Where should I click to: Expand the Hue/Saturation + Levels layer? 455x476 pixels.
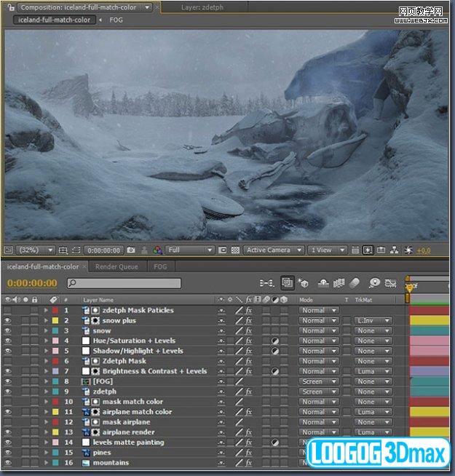[46, 341]
